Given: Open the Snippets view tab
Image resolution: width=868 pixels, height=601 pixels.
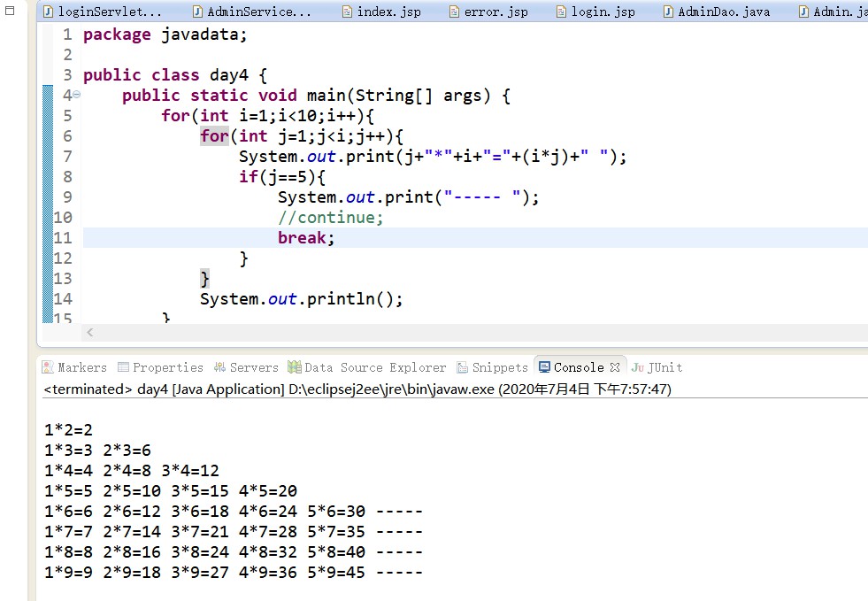Looking at the screenshot, I should [x=493, y=367].
